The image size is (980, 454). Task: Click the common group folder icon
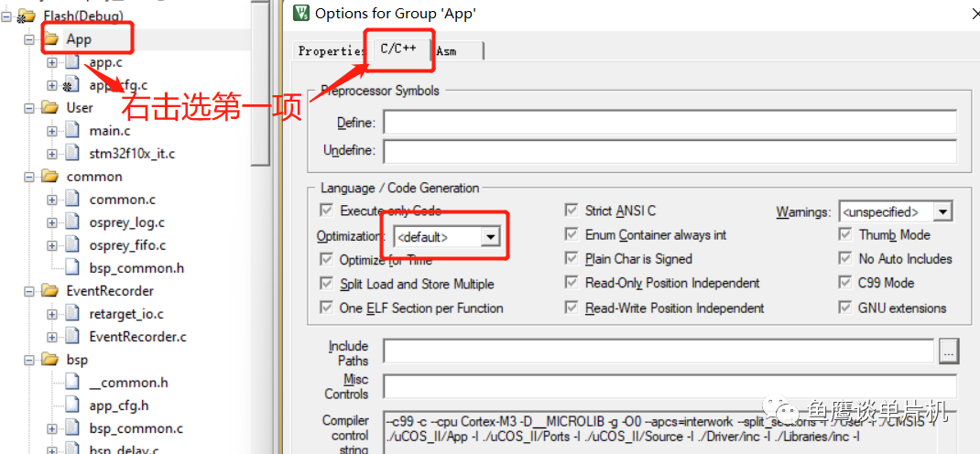click(50, 177)
